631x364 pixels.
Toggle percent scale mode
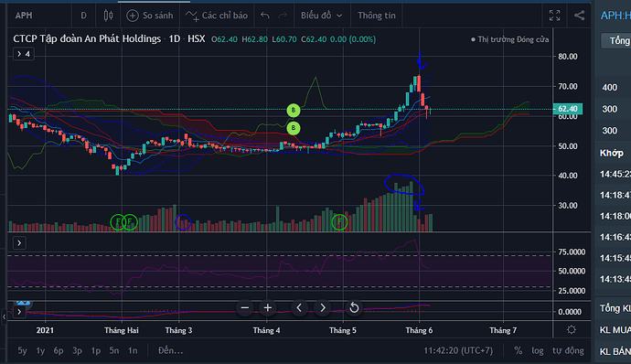click(x=519, y=350)
